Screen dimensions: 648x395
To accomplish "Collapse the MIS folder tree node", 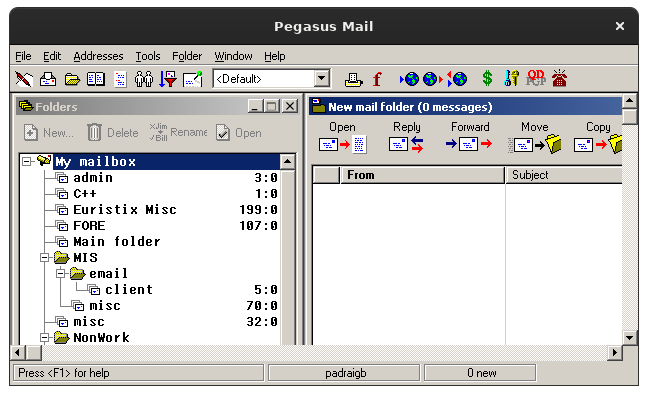I will pos(45,257).
